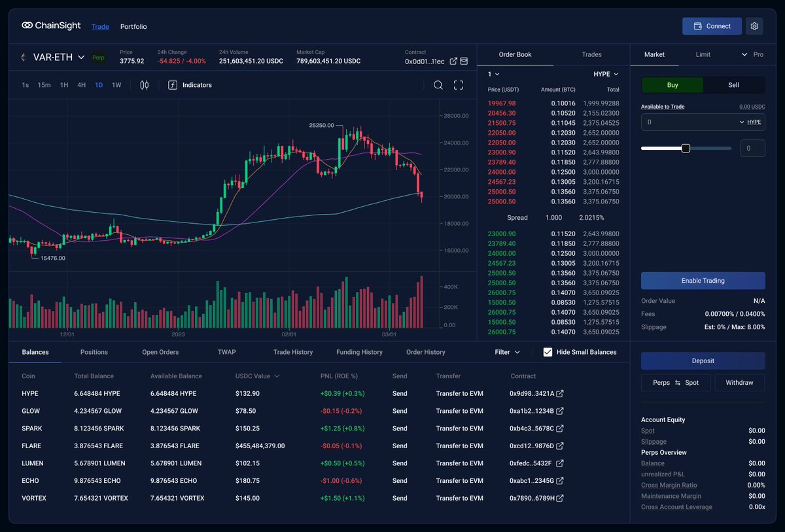The height and width of the screenshot is (532, 785).
Task: Switch to the Portfolio page
Action: click(x=133, y=27)
